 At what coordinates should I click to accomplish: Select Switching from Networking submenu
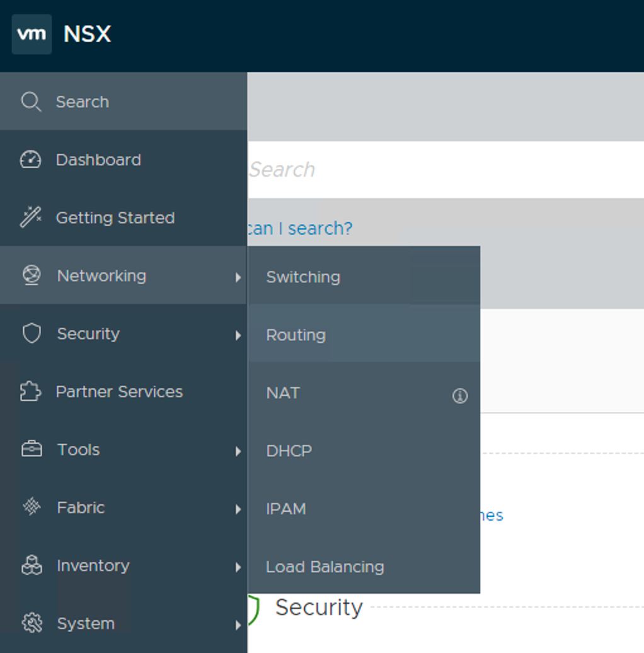[303, 277]
